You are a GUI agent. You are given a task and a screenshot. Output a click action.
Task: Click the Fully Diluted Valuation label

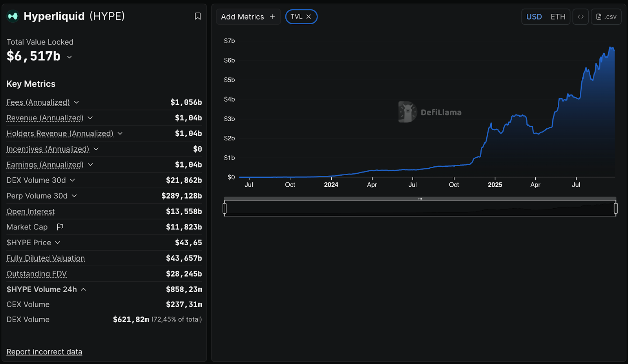pyautogui.click(x=46, y=258)
